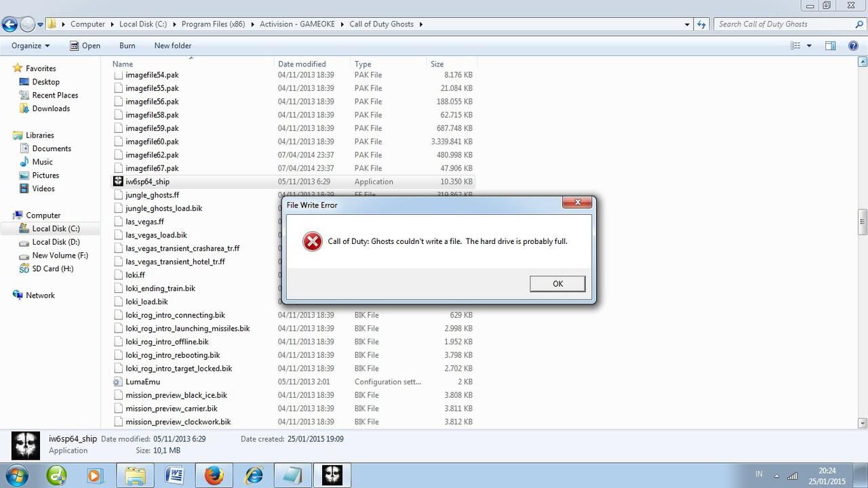The width and height of the screenshot is (868, 488).
Task: Expand the arrow after Activision - GAMEOKE
Action: coord(342,24)
